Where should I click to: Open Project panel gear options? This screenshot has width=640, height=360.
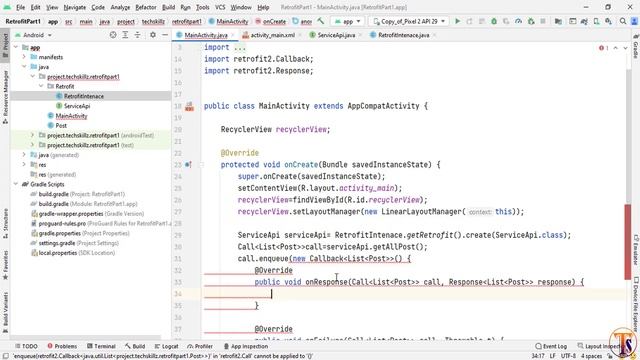point(153,35)
